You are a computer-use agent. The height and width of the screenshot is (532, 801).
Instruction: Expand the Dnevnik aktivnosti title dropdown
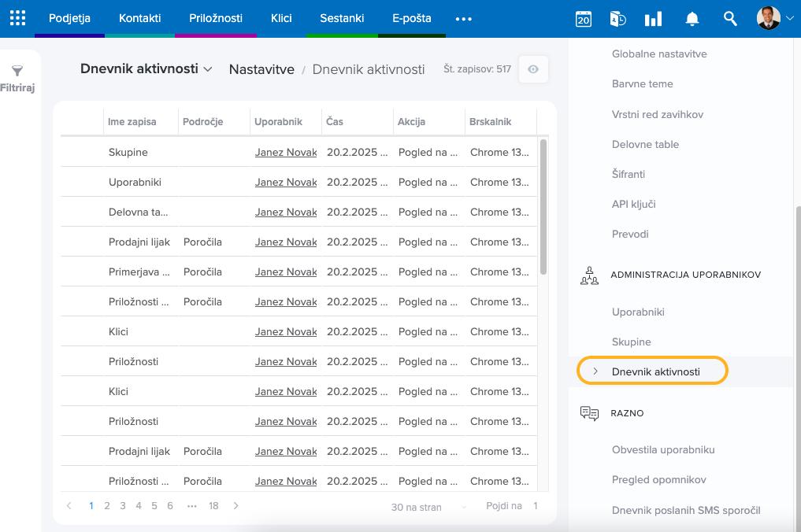click(208, 69)
